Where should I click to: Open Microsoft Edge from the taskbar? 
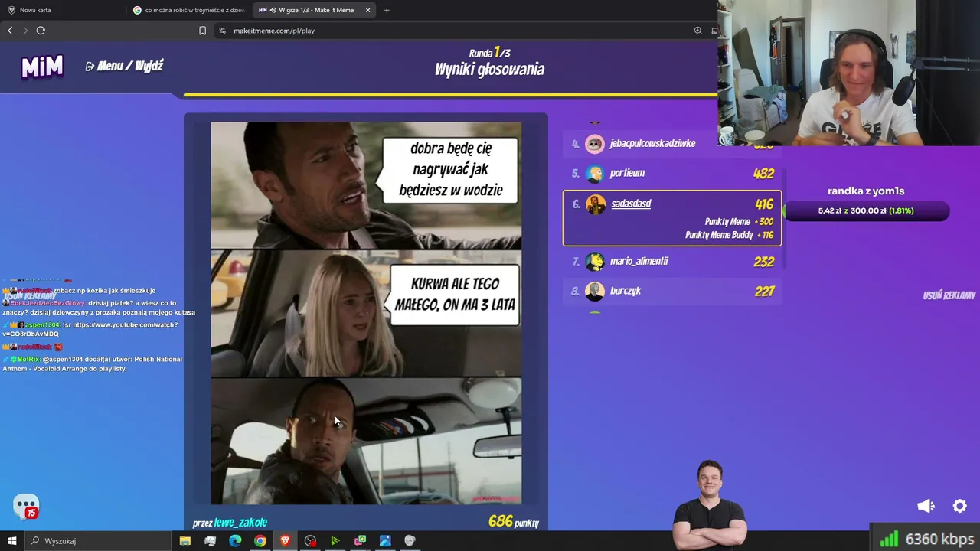235,541
